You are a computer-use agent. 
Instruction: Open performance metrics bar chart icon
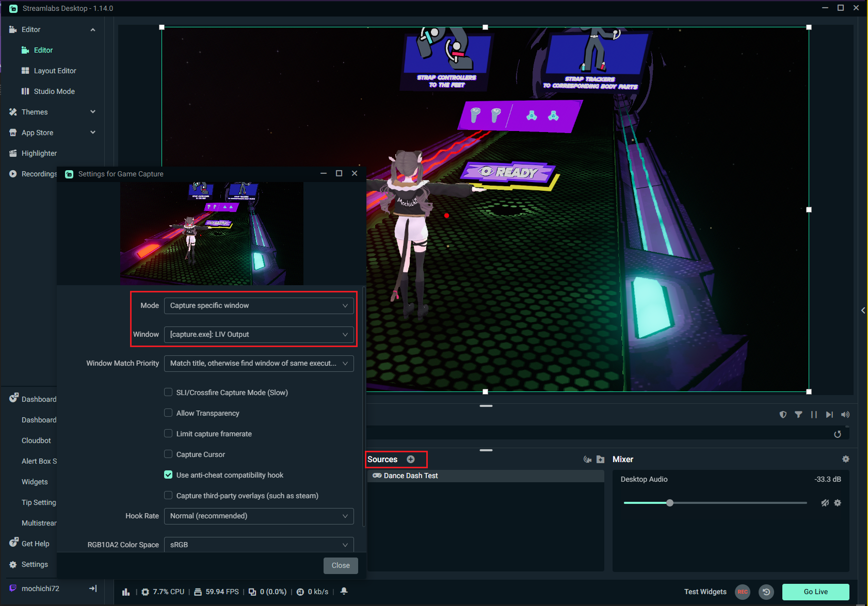[126, 592]
